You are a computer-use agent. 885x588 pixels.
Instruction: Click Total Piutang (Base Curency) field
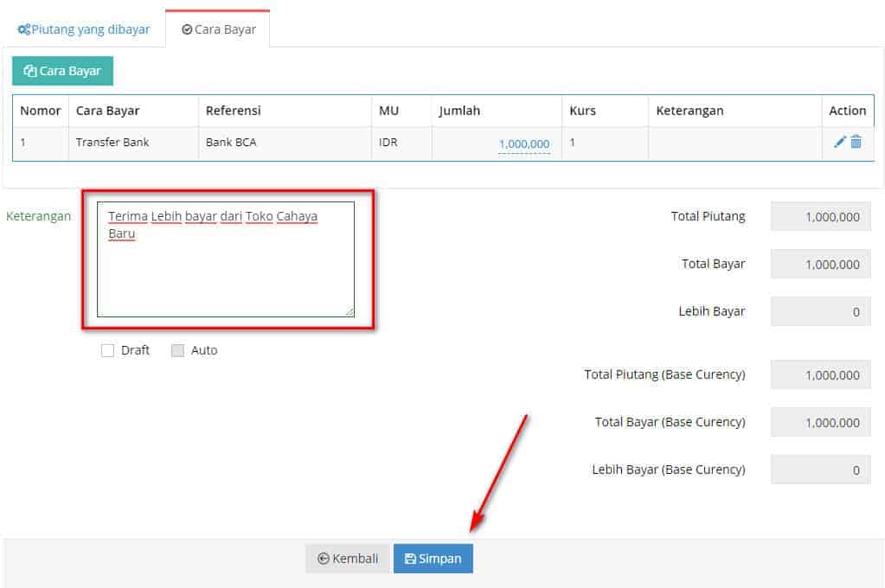pos(821,374)
